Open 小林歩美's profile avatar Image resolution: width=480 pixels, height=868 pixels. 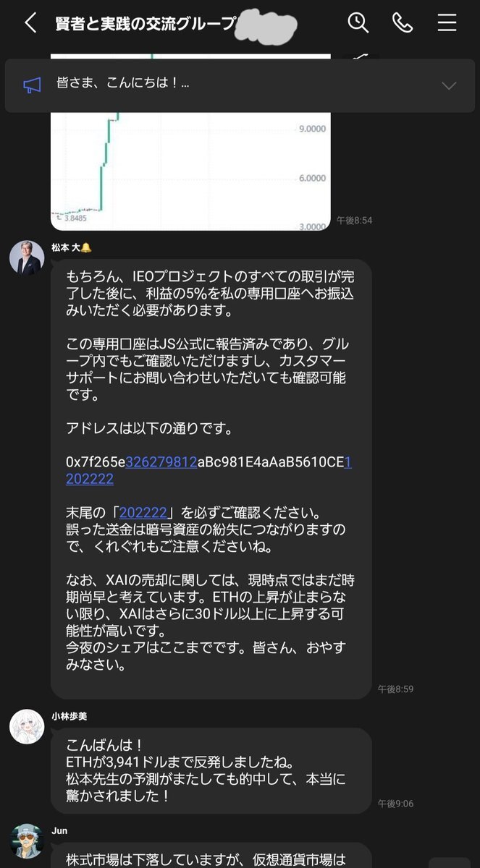(x=27, y=726)
